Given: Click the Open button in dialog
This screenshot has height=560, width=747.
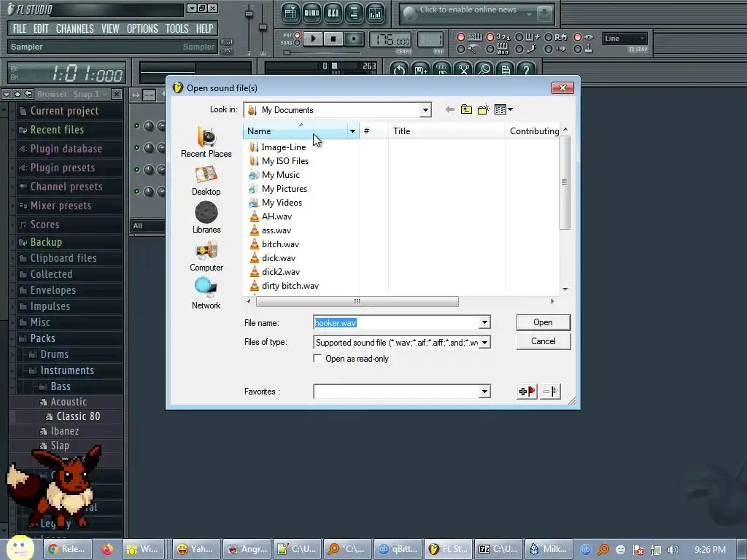Looking at the screenshot, I should click(x=543, y=322).
